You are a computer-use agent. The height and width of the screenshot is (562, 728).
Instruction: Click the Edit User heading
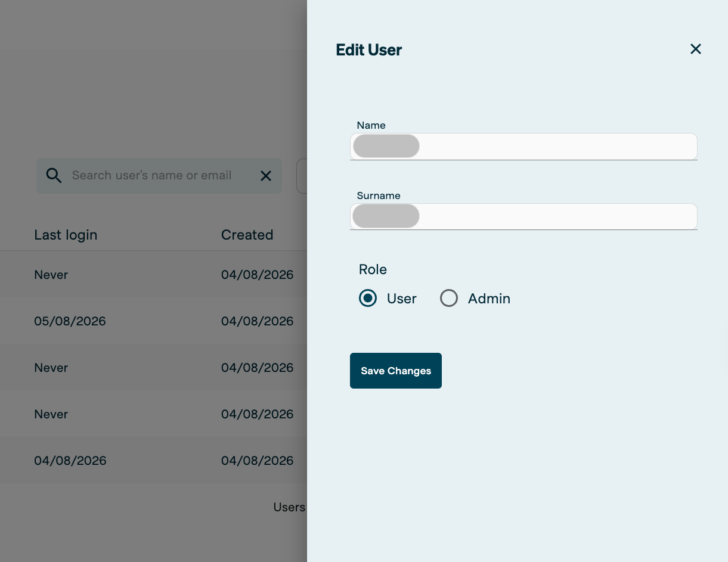click(x=369, y=49)
